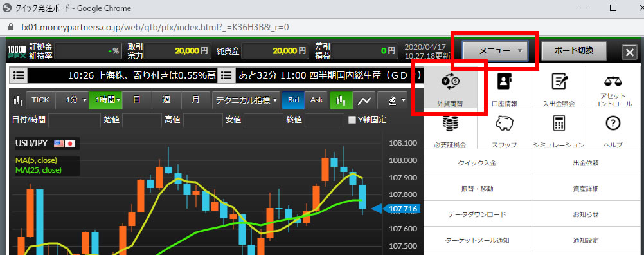Open the テクニカル指標 dropdown

[246, 100]
